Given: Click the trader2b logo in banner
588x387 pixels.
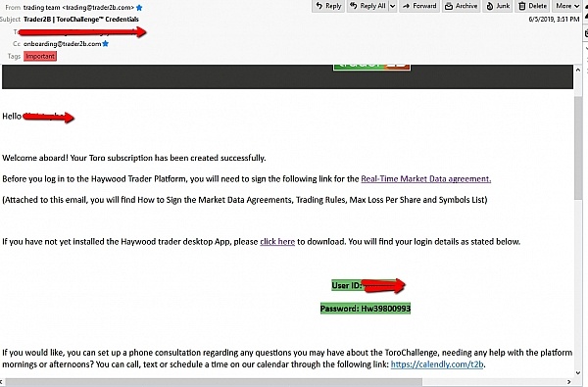Looking at the screenshot, I should pyautogui.click(x=371, y=67).
